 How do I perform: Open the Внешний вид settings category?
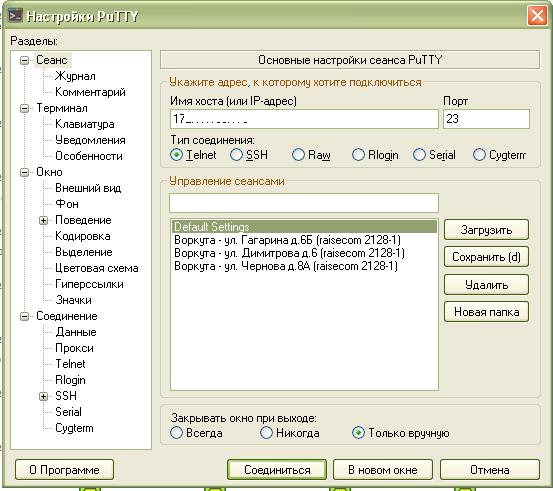point(88,188)
